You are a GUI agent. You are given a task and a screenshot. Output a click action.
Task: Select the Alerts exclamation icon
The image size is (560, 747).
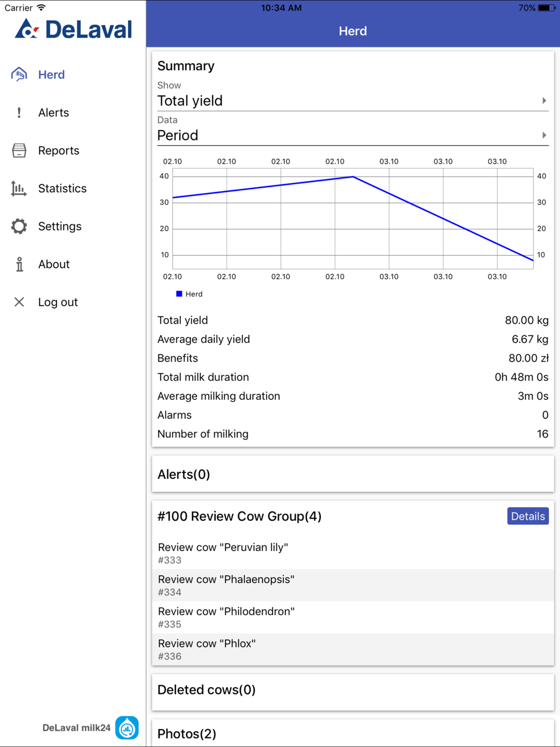tap(19, 113)
